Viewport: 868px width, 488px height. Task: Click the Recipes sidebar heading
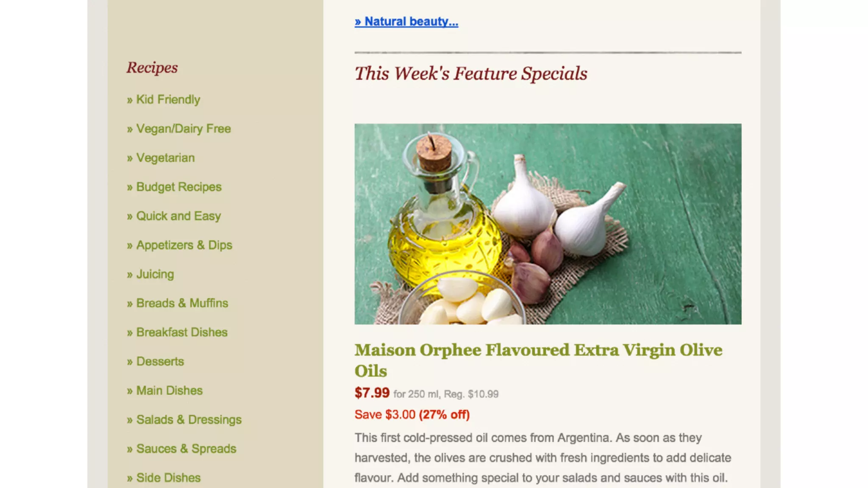[x=152, y=68]
